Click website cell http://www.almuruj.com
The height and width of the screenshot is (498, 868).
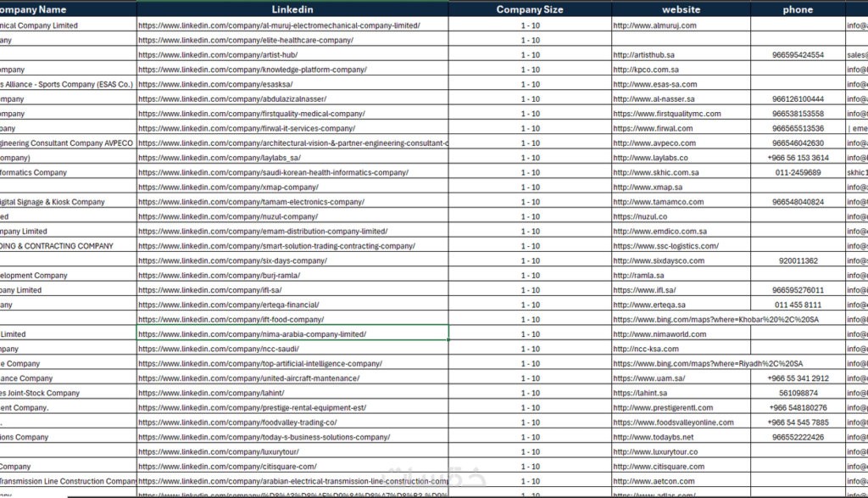click(681, 25)
